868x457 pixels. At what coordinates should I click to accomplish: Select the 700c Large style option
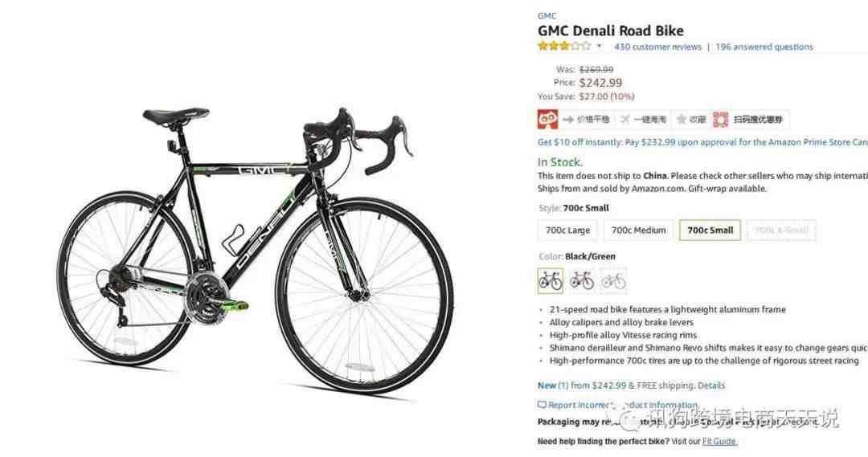(567, 231)
